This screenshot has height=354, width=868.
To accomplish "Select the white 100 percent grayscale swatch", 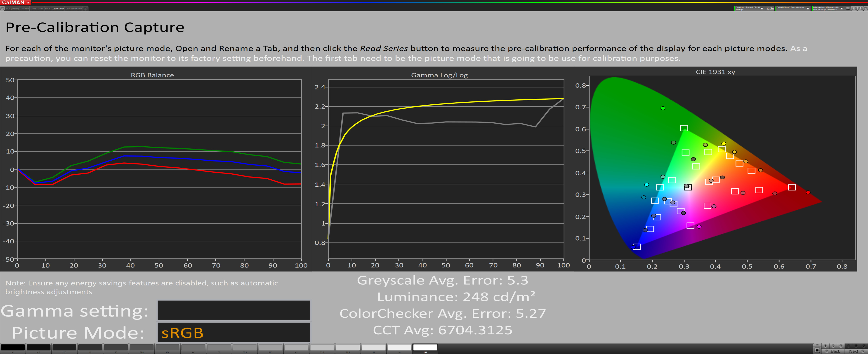I will [x=425, y=348].
